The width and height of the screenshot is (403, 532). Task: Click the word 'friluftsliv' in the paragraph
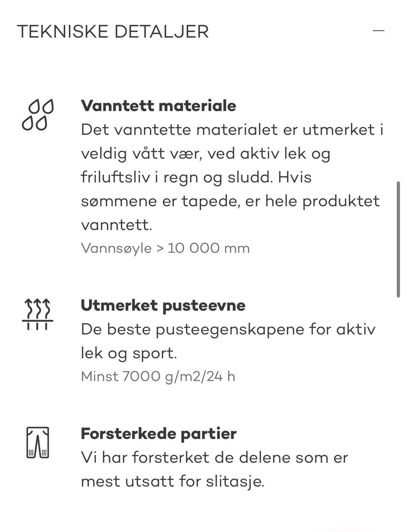pos(115,177)
